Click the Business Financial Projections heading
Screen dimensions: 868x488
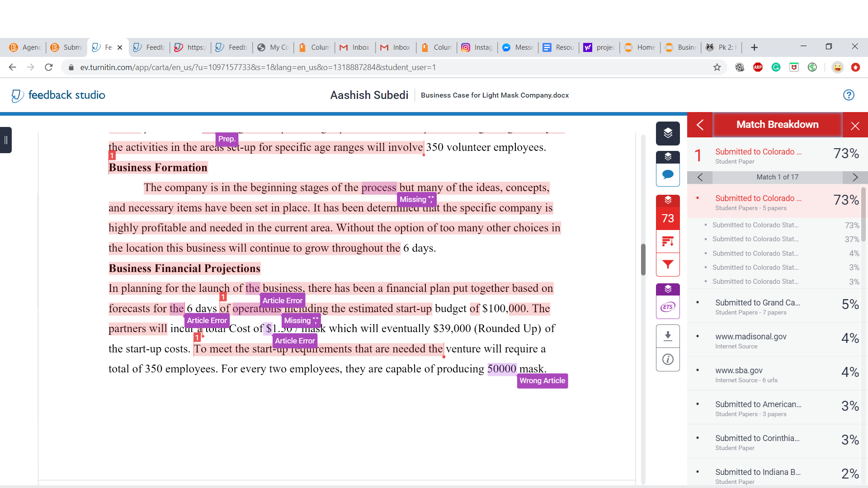184,268
